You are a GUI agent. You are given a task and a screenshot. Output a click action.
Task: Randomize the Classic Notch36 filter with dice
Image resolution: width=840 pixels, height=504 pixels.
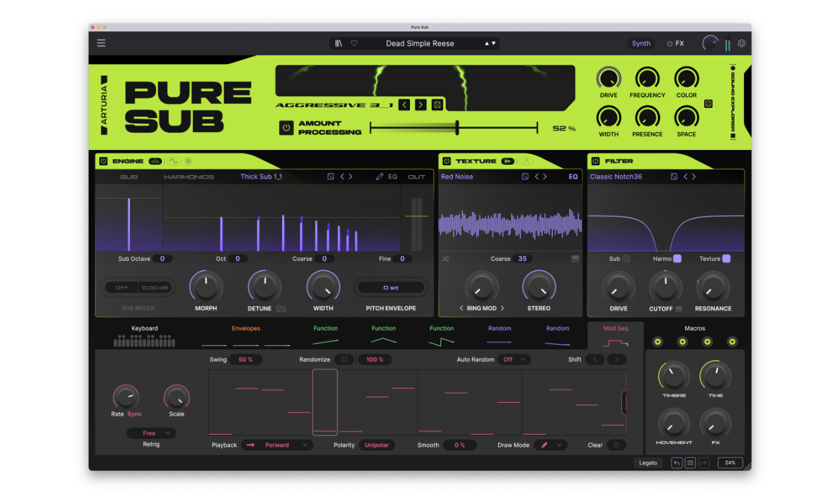pyautogui.click(x=674, y=177)
